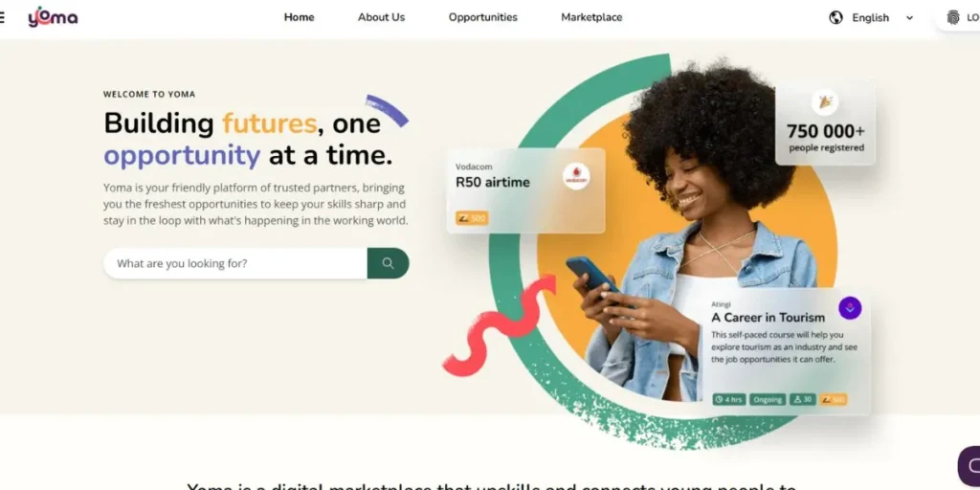980x490 pixels.
Task: Click the Ongoing status tag
Action: (x=768, y=399)
